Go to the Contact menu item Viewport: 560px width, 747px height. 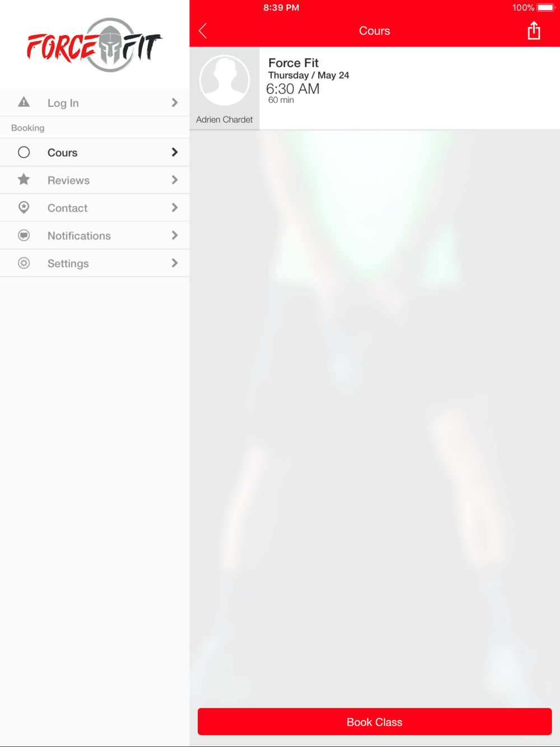coord(95,208)
